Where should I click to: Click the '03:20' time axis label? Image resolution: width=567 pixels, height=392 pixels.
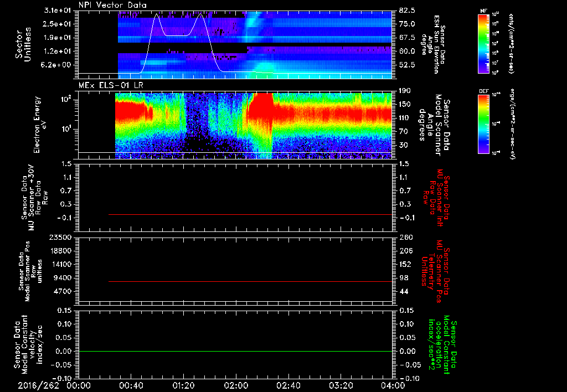click(341, 385)
